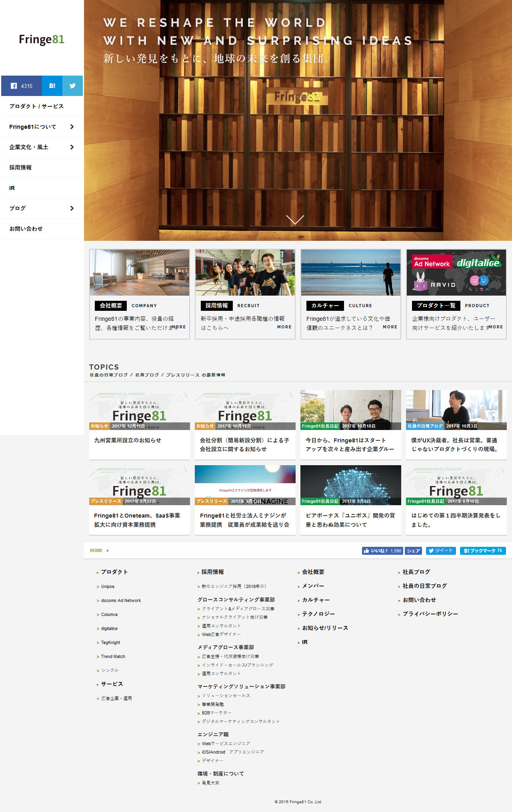Viewport: 512px width, 812px height.
Task: Click the Twitter bird icon in sidebar
Action: [x=72, y=86]
